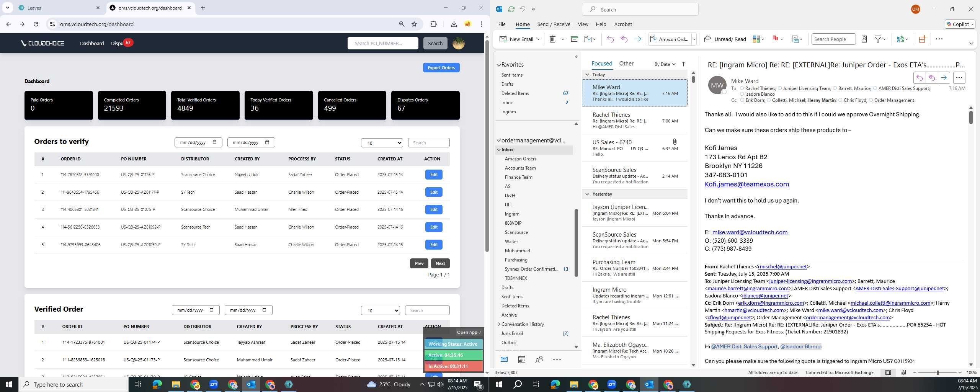
Task: Click Edit for order 114-7870512-3391400
Action: (x=433, y=175)
